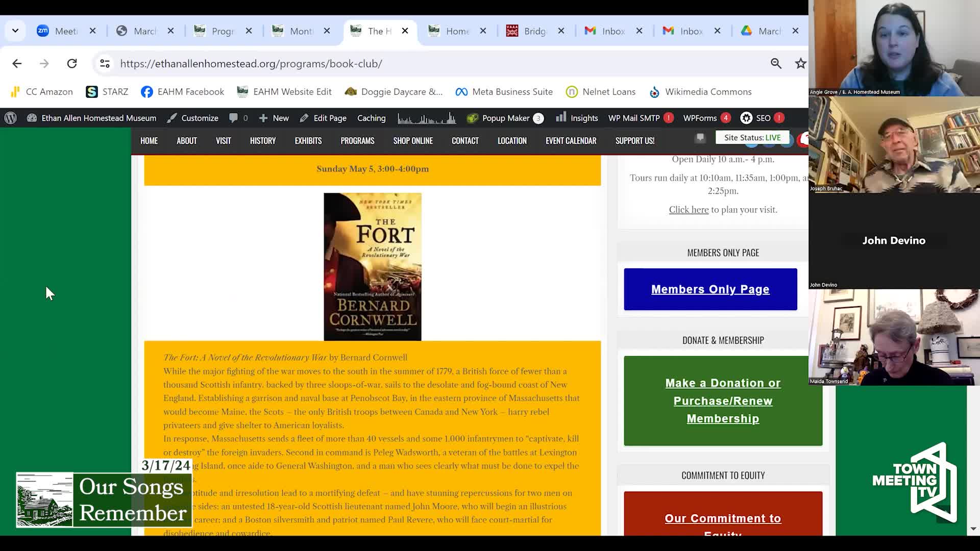Open the Caching menu
The image size is (980, 551).
(x=371, y=118)
